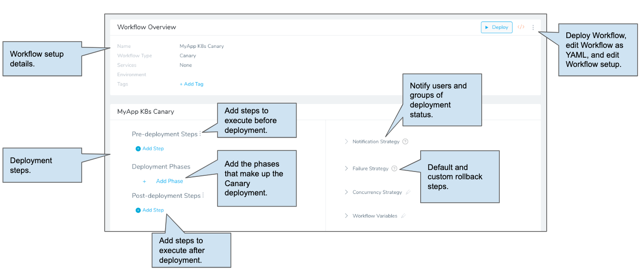
Task: Expand the Notification Strategy section chevron
Action: point(346,142)
